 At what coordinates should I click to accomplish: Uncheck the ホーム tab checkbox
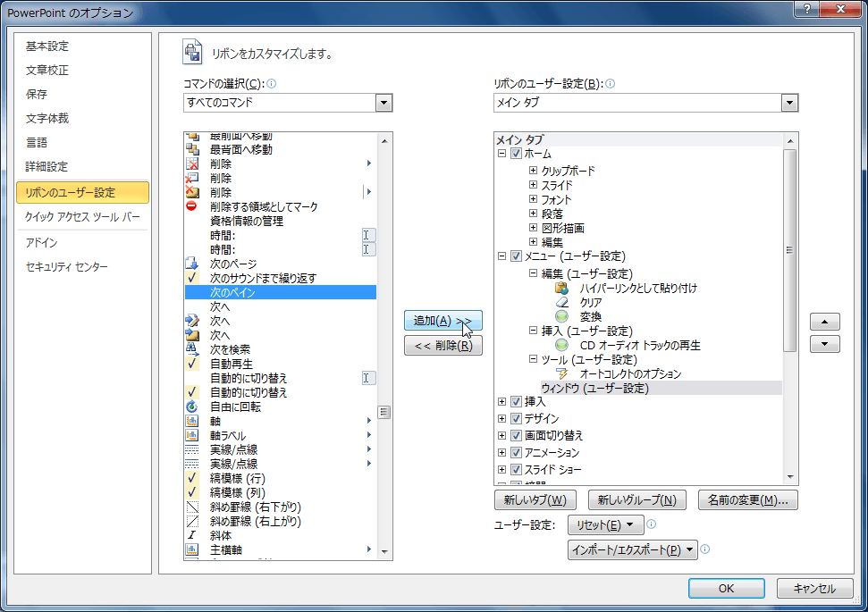(x=516, y=154)
